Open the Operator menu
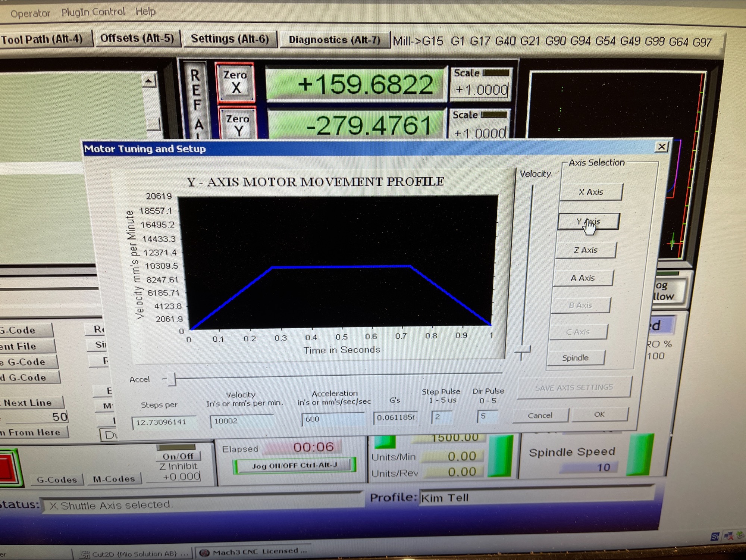 30,13
